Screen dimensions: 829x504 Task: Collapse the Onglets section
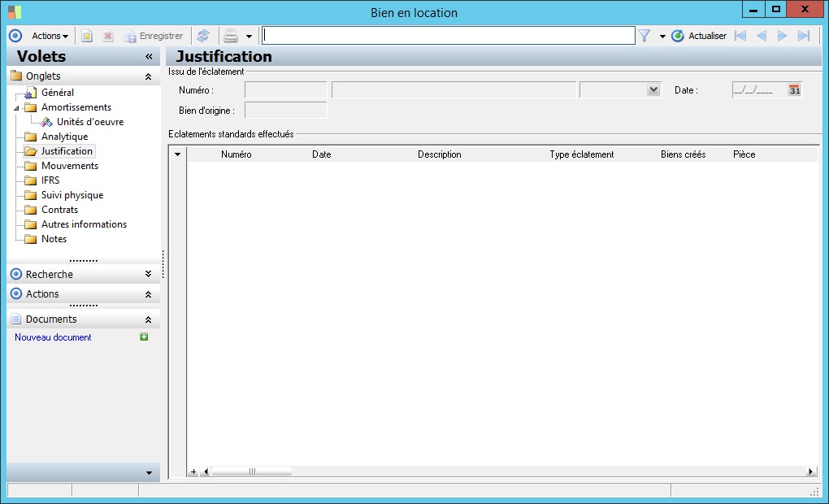[x=148, y=76]
